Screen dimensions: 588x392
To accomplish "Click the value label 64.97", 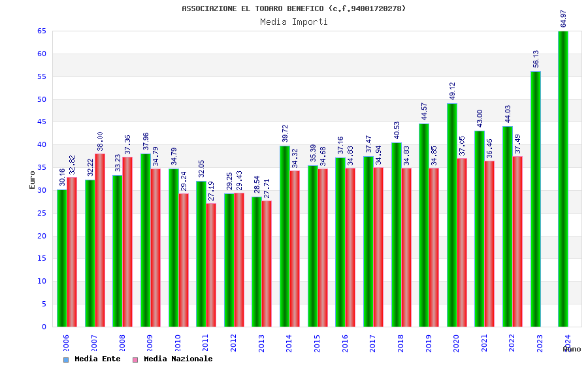I will 563,19.
